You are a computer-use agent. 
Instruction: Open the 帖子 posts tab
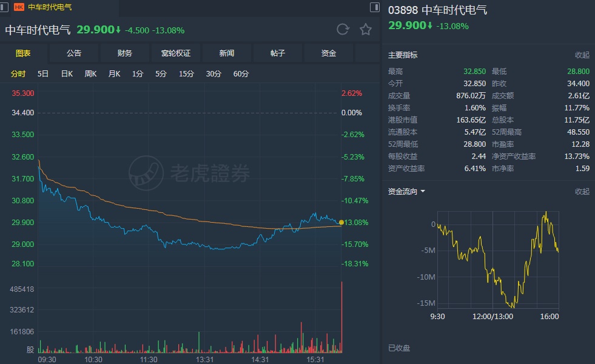click(277, 53)
